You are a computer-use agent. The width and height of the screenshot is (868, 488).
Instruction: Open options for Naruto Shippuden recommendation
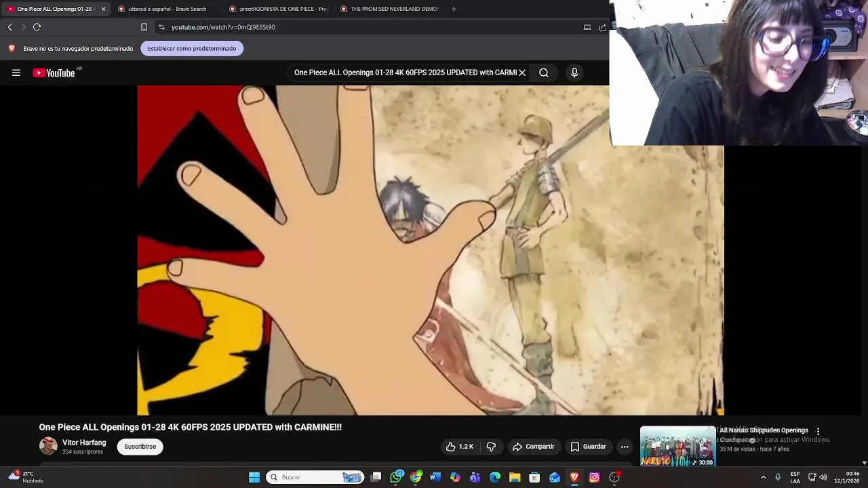[x=818, y=431]
